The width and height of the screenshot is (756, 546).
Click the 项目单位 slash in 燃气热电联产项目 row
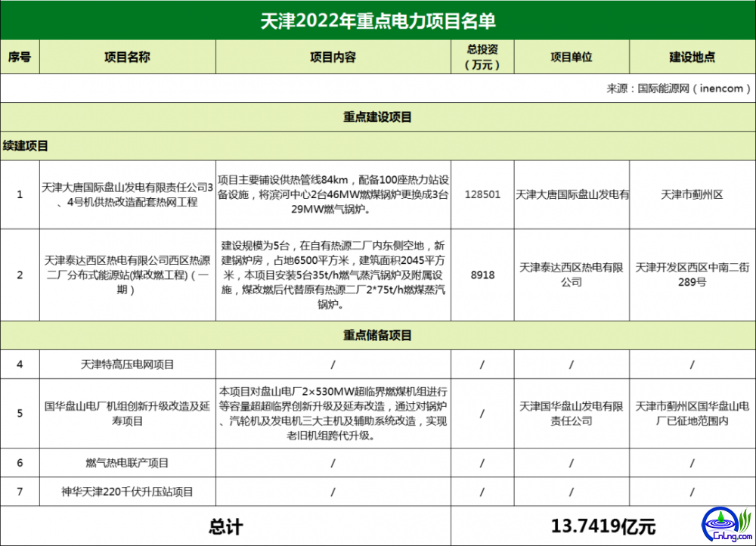point(572,464)
